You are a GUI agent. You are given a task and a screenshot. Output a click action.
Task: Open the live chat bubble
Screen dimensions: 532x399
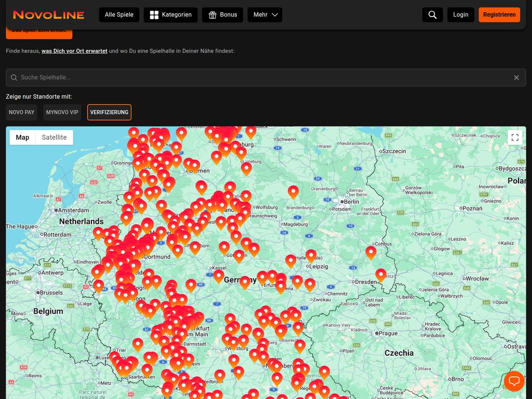515,381
